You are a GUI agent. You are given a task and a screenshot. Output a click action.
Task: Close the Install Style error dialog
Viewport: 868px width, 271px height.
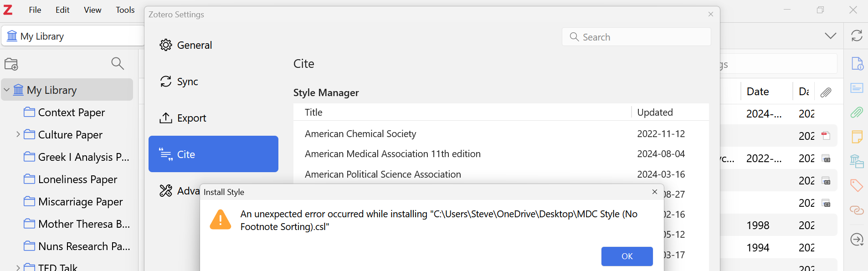(x=655, y=192)
